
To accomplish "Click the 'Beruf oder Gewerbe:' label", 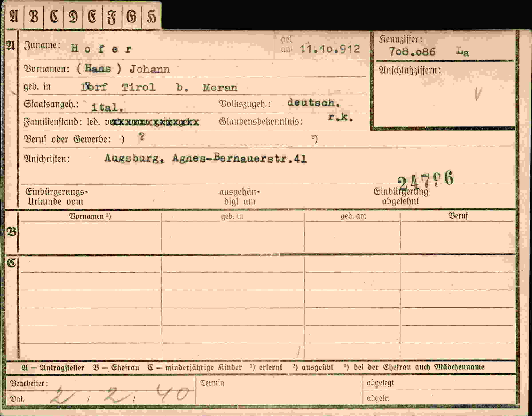I will (67, 139).
